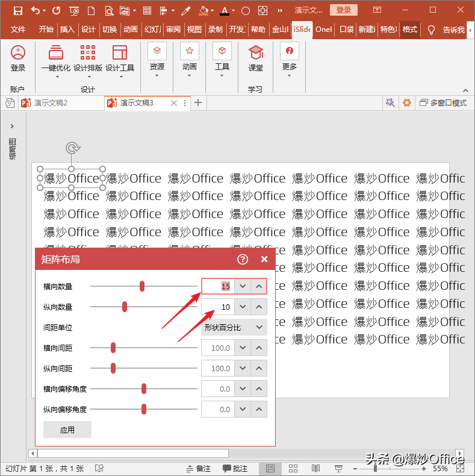The image size is (475, 476).
Task: Click the 横向数量 input field showing 15
Action: pyautogui.click(x=218, y=286)
